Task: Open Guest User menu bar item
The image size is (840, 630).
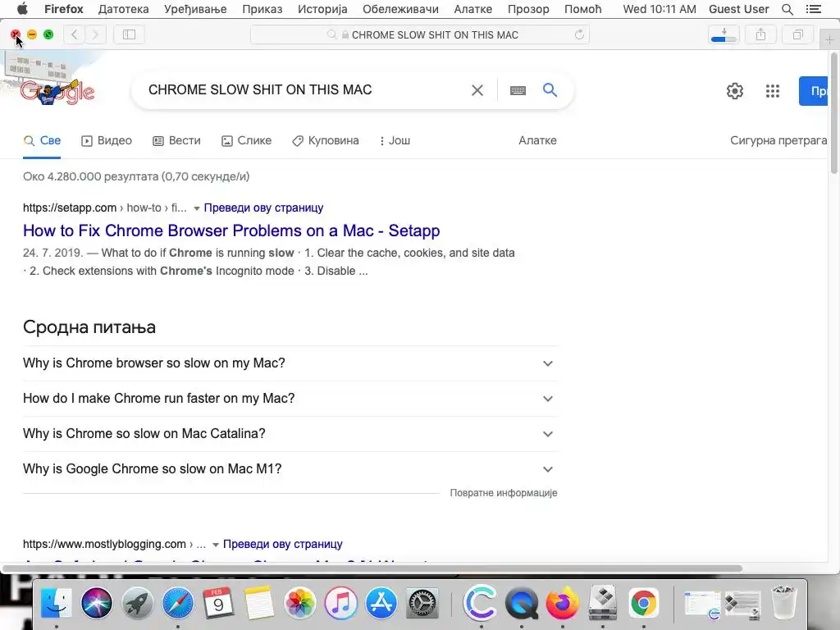Action: [x=739, y=9]
